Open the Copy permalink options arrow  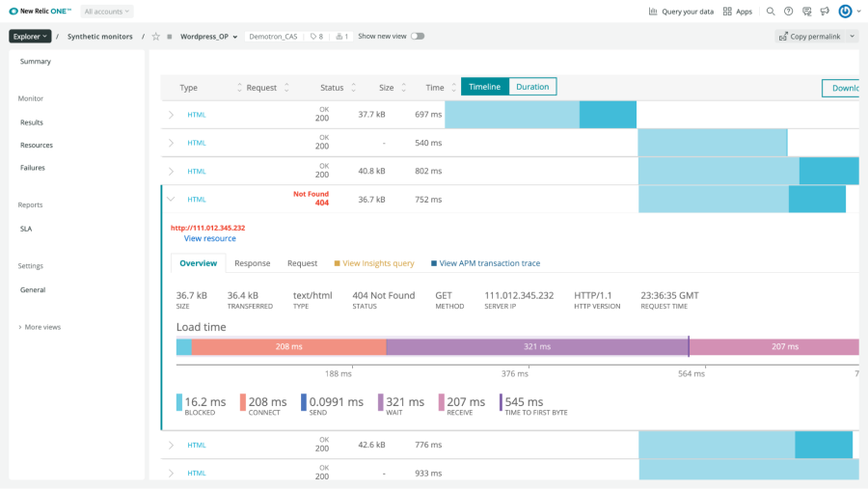[852, 37]
